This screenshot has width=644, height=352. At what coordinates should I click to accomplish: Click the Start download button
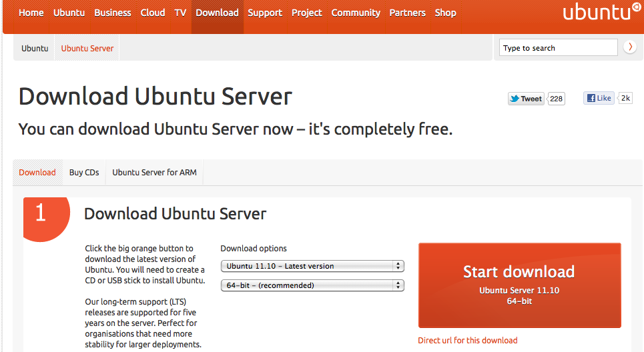[x=520, y=285]
